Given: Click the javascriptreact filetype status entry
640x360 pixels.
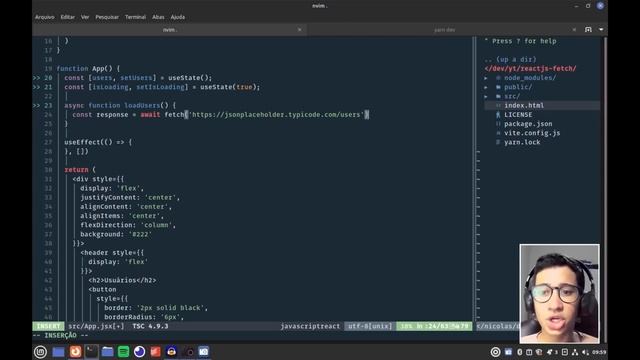Looking at the screenshot, I should pyautogui.click(x=310, y=326).
